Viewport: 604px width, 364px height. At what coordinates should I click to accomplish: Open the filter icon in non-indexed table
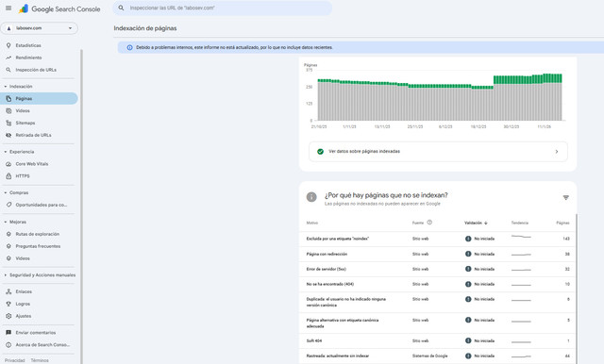point(566,197)
